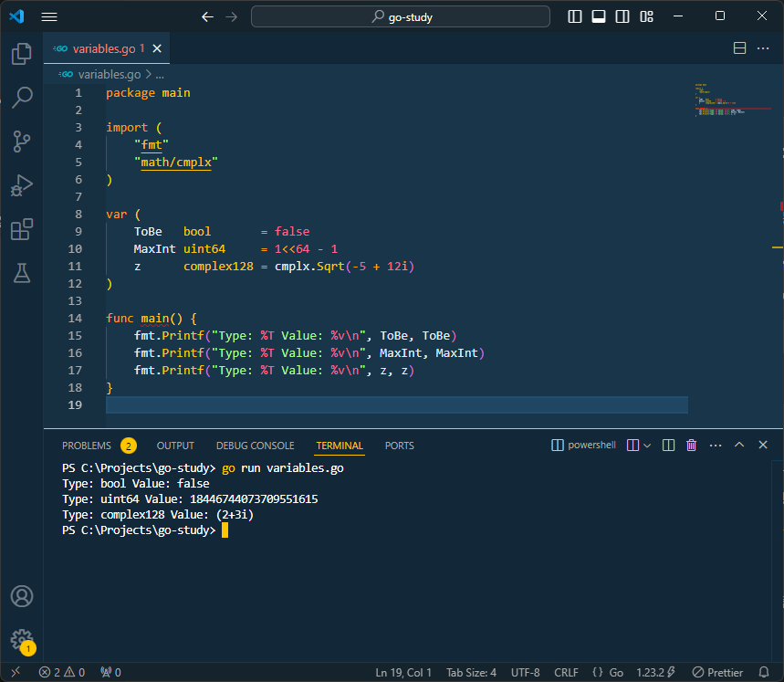
Task: Select the Go language mode in status bar
Action: point(609,673)
